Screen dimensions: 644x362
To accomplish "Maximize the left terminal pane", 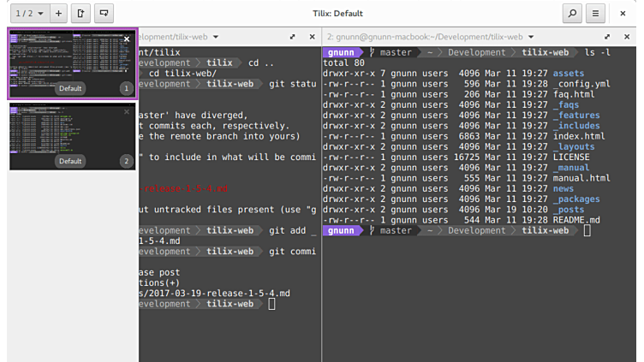I will (x=292, y=38).
